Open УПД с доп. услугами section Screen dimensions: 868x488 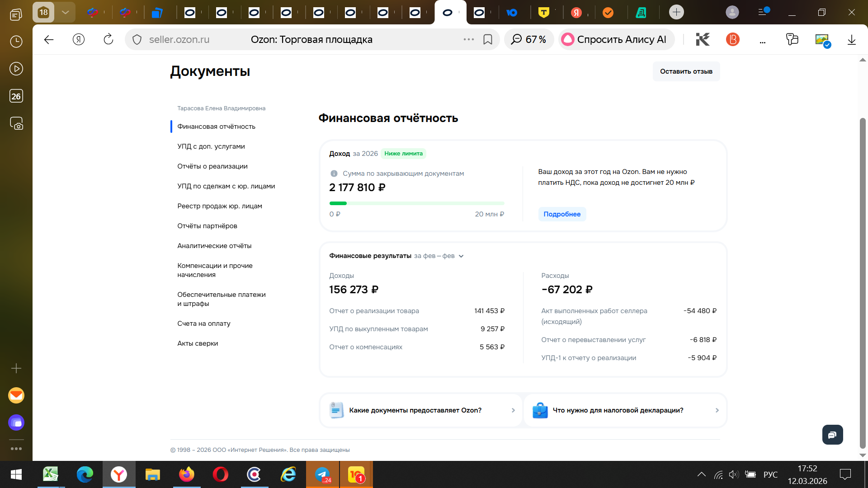click(x=211, y=146)
